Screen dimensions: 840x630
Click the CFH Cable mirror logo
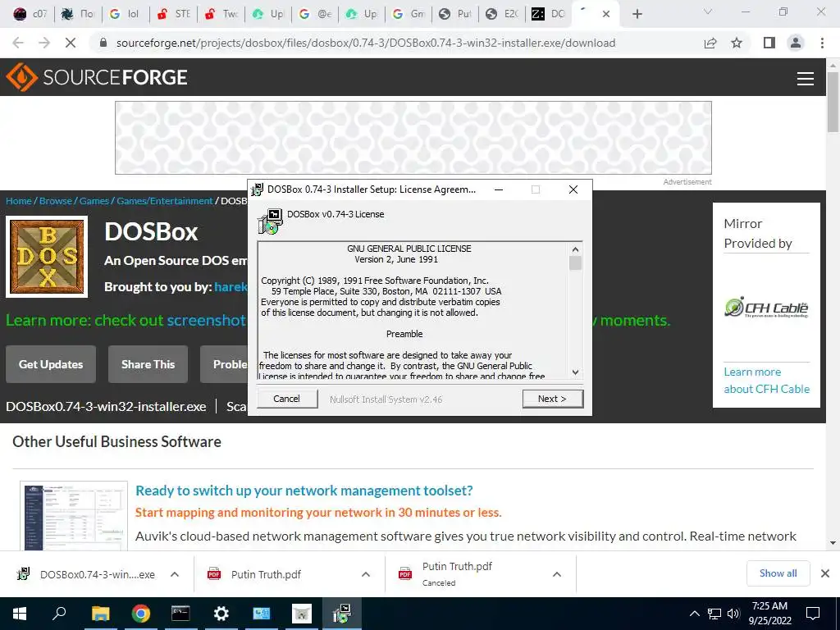tap(766, 308)
